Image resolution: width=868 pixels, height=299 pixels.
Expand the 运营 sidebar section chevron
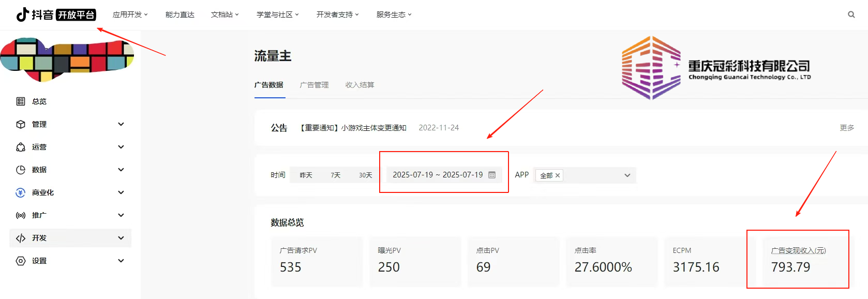point(121,147)
